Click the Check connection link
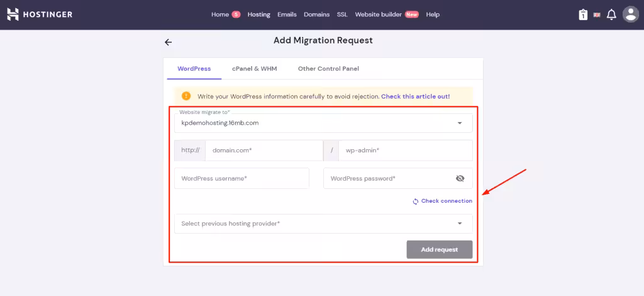This screenshot has height=296, width=644. click(x=447, y=201)
